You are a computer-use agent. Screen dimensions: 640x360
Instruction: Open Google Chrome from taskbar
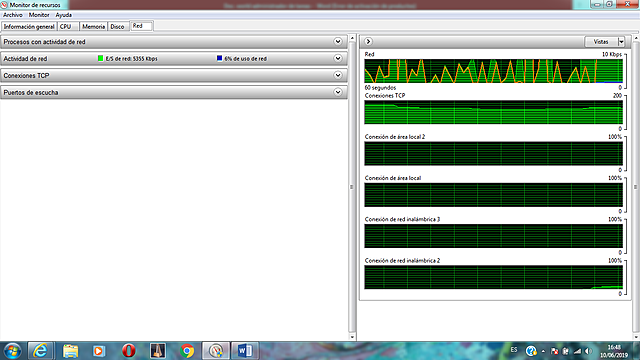pyautogui.click(x=187, y=351)
